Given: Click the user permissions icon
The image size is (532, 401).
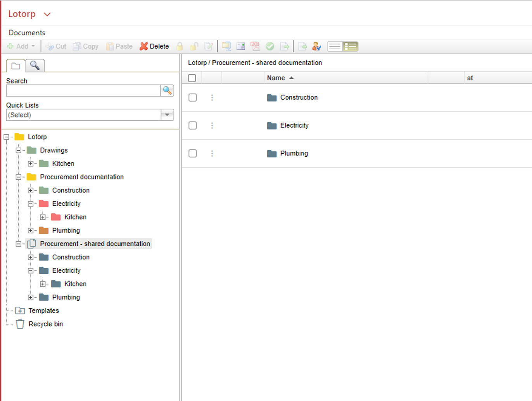Looking at the screenshot, I should (317, 46).
